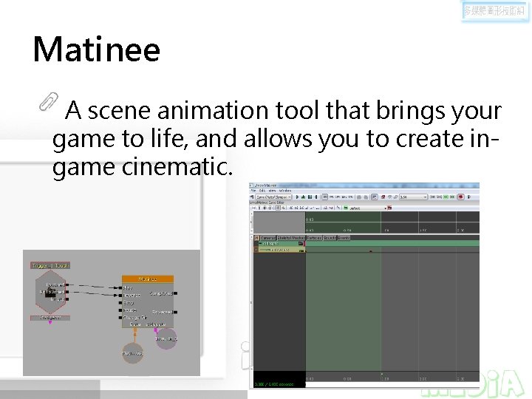Open the snap size dropdown in toolbar
This screenshot has width=532, height=399.
(x=413, y=197)
